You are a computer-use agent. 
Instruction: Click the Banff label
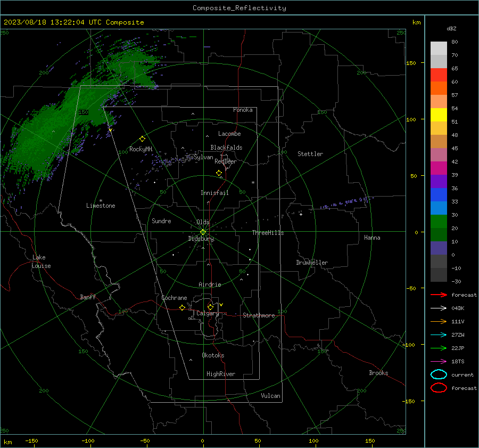coord(88,297)
